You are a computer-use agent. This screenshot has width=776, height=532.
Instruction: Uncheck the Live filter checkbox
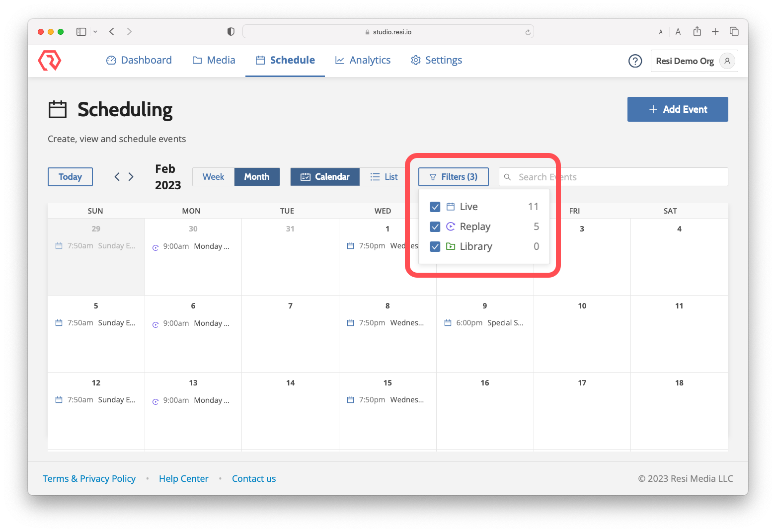[435, 207]
